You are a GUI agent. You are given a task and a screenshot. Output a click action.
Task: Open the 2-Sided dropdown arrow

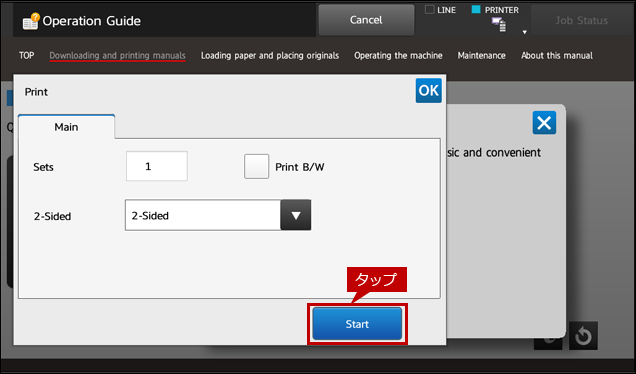coord(296,215)
